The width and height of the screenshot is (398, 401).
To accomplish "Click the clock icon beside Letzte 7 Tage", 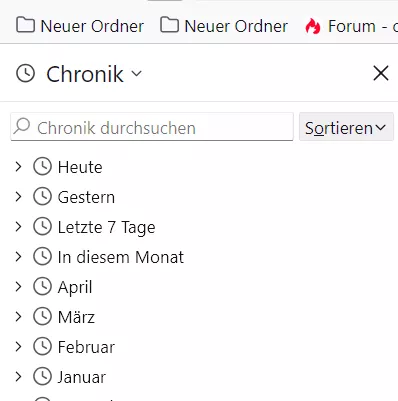I will click(42, 226).
